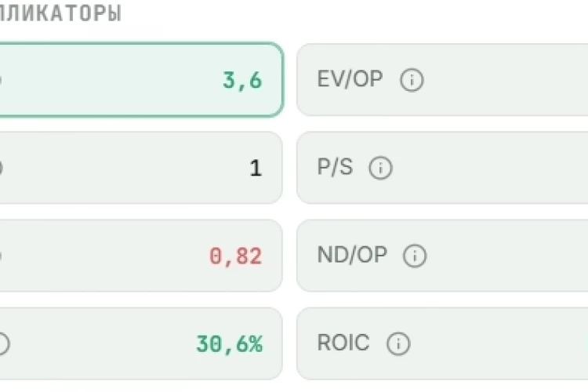Select the P/S multiplier card
The width and height of the screenshot is (588, 392).
(x=442, y=168)
